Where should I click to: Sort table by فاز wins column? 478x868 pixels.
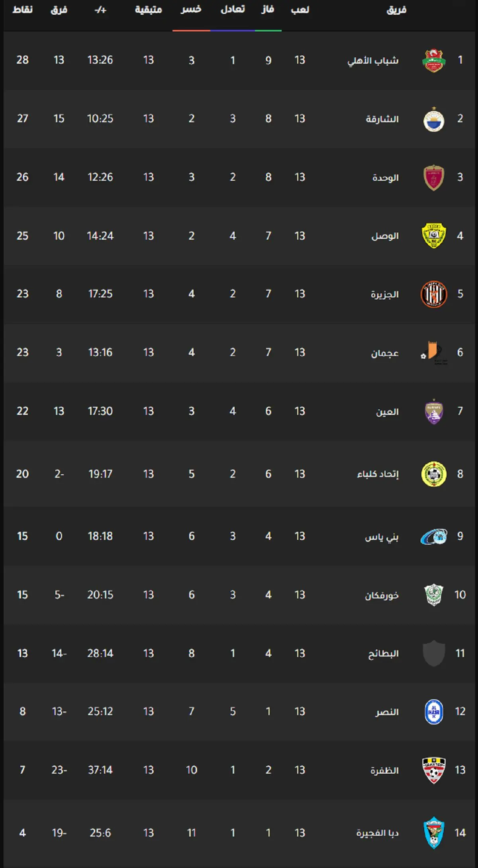click(268, 10)
